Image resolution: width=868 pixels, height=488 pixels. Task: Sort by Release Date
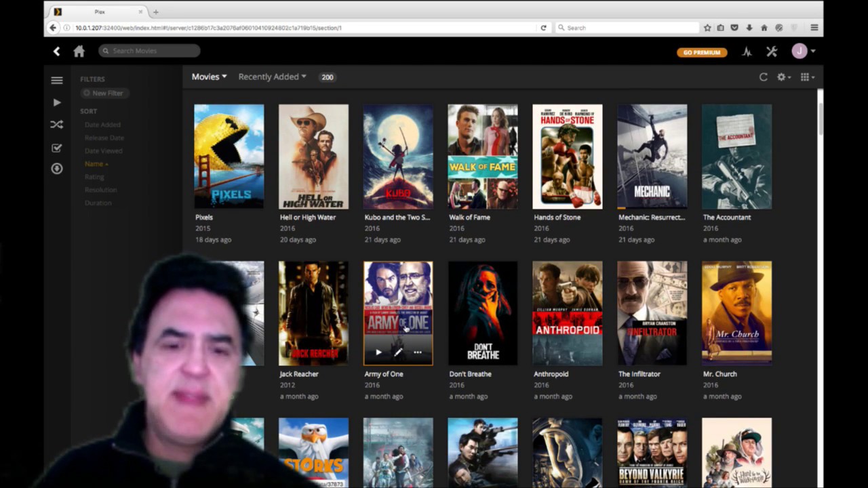[104, 138]
